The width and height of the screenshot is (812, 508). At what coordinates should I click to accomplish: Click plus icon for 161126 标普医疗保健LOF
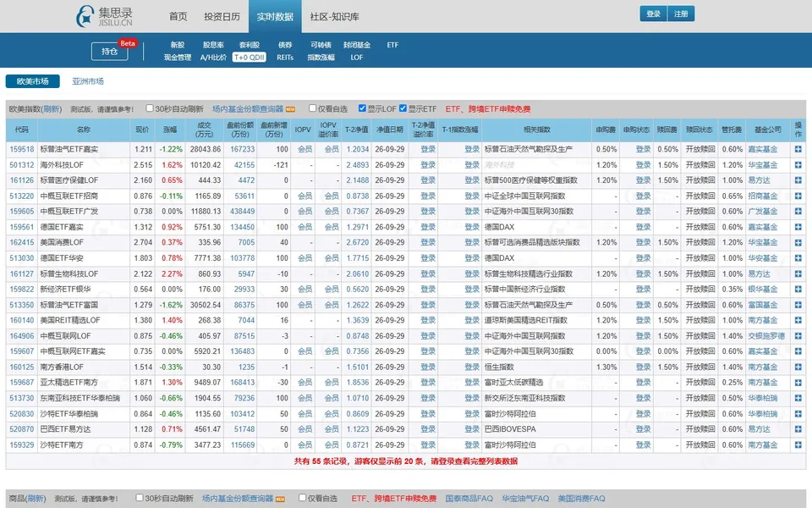click(798, 180)
